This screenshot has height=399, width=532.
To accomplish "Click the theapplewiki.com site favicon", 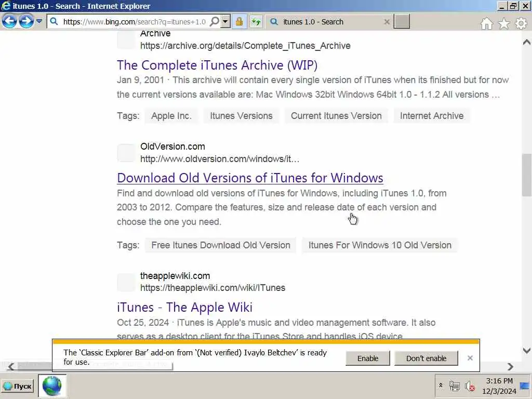I will [126, 282].
